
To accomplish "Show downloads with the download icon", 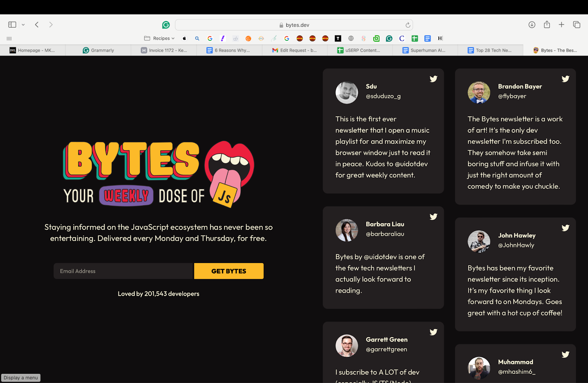I will [x=532, y=25].
